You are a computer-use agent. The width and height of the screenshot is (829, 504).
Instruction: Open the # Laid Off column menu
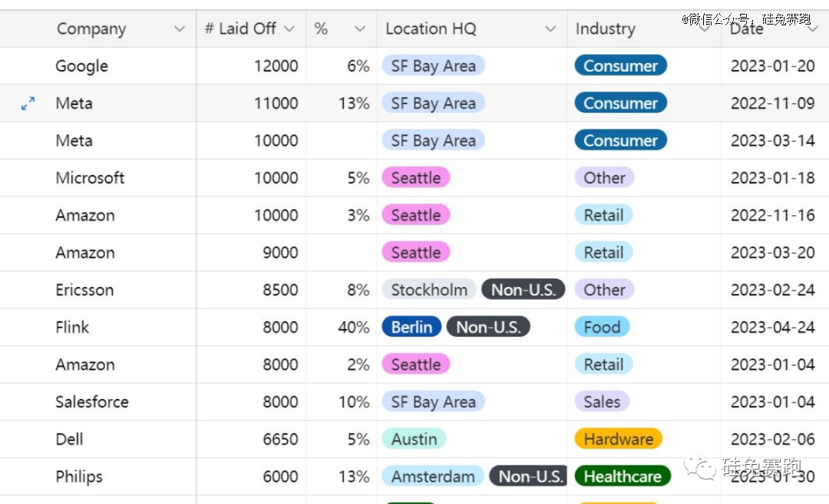(289, 28)
